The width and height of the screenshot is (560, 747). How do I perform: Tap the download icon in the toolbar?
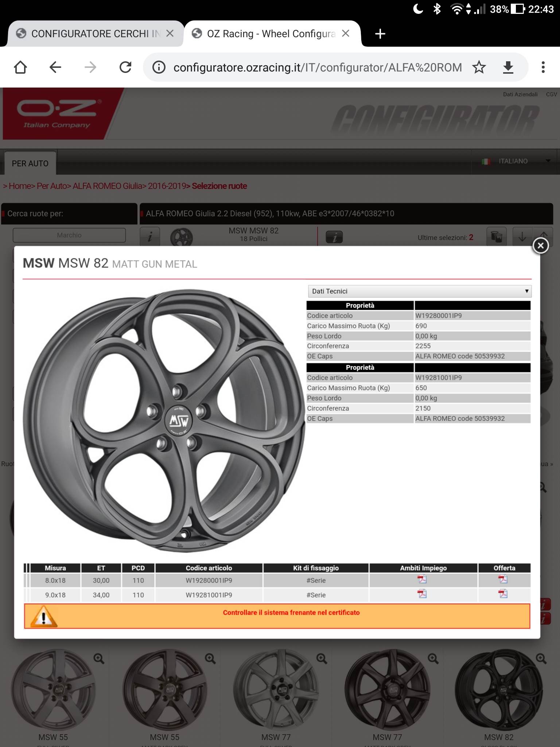(508, 67)
